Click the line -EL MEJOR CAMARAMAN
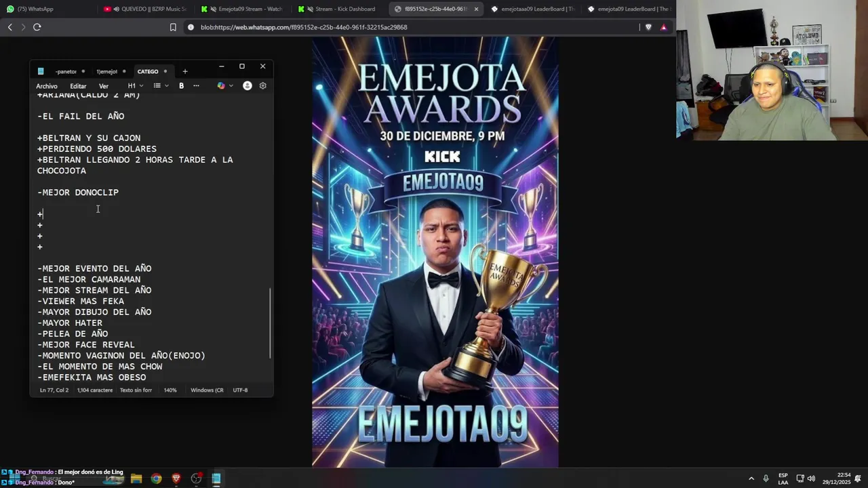Screen dimensions: 868x488 point(89,279)
